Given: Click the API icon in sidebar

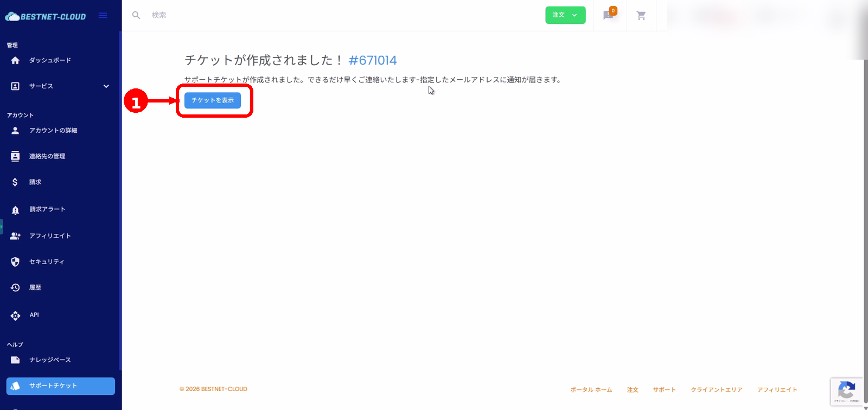Looking at the screenshot, I should [x=15, y=316].
